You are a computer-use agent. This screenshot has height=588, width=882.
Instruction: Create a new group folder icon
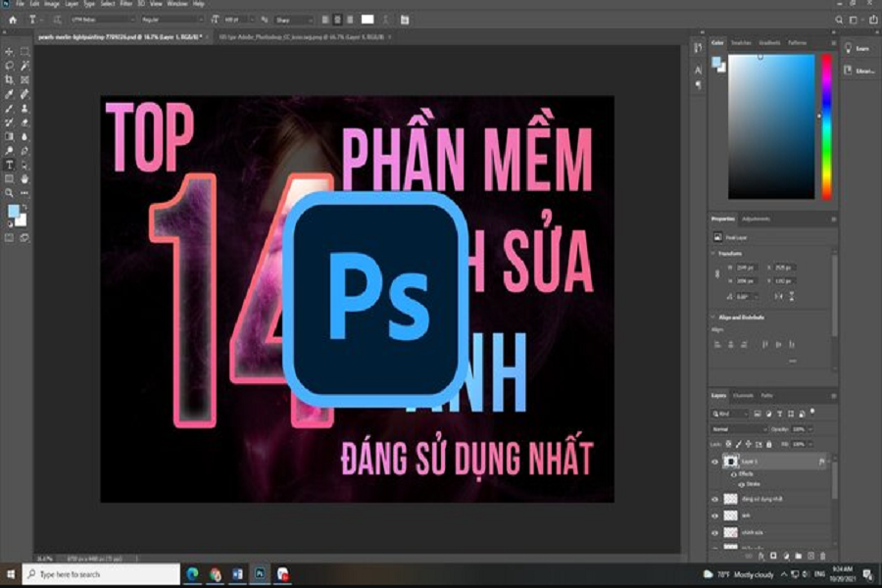point(798,556)
